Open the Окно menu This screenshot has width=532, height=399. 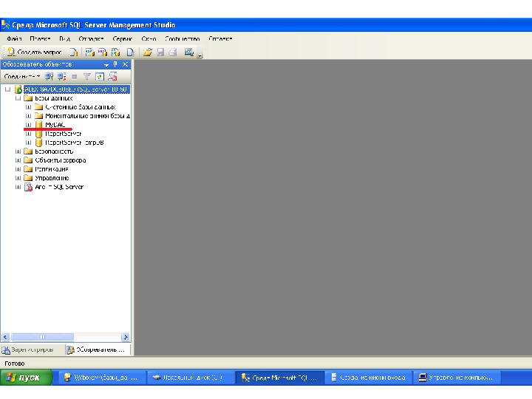click(149, 38)
